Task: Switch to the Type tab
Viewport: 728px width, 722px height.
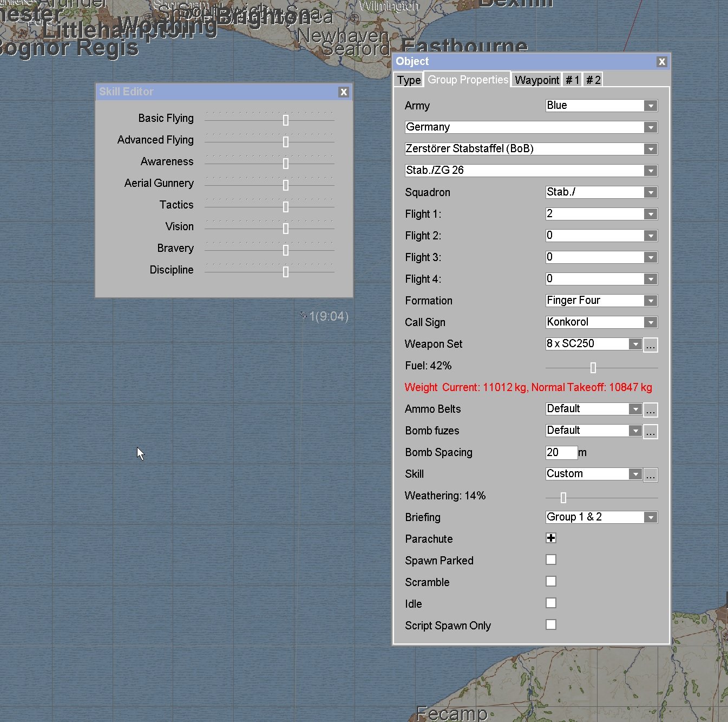Action: [x=409, y=80]
